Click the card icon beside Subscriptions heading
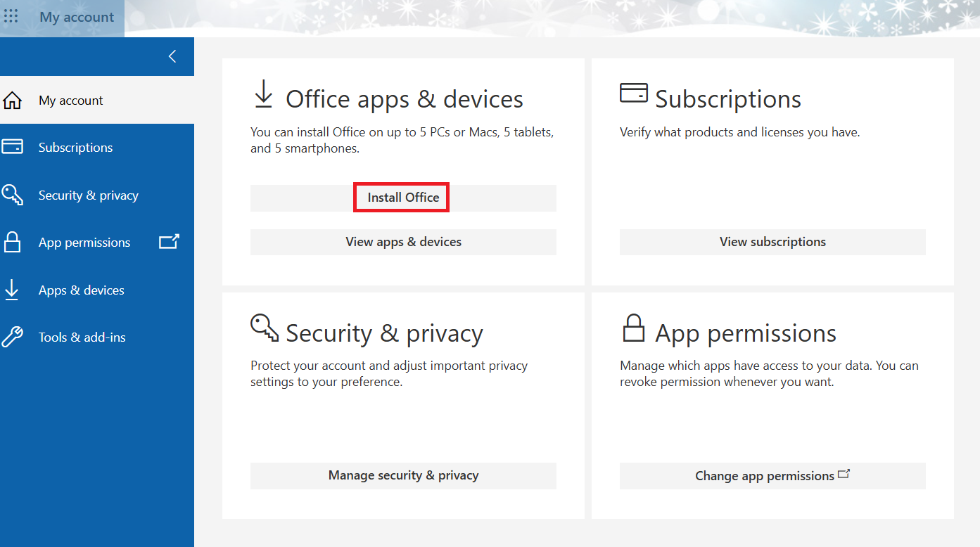This screenshot has height=547, width=980. [x=633, y=93]
